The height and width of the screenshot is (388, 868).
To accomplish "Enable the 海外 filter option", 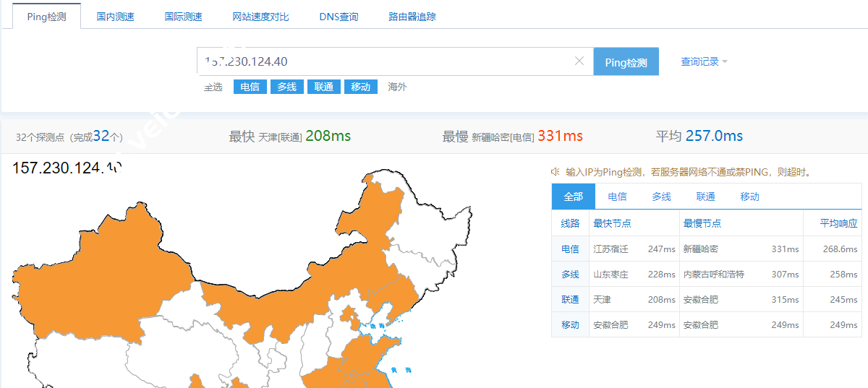I will 397,87.
